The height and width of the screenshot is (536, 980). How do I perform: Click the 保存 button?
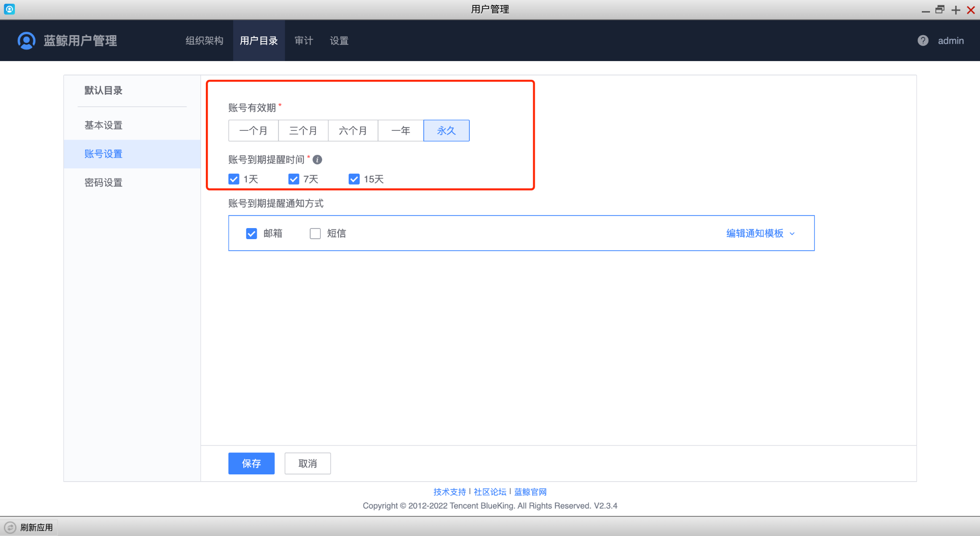(x=251, y=463)
